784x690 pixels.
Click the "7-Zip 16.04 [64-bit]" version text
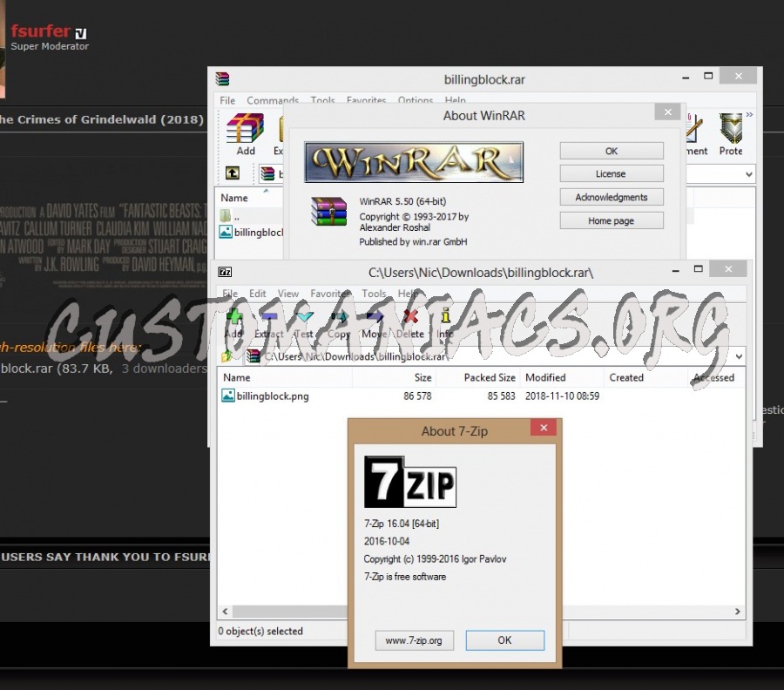(x=402, y=524)
